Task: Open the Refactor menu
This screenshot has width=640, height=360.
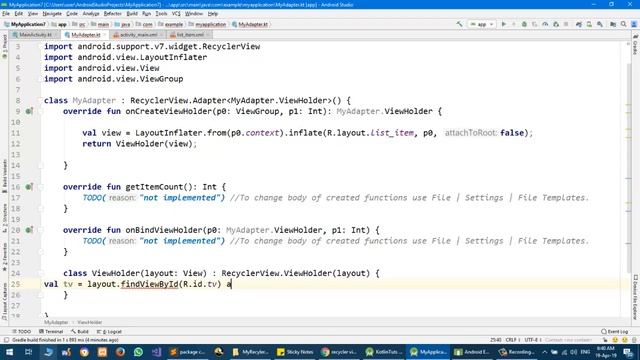Action: [x=113, y=13]
